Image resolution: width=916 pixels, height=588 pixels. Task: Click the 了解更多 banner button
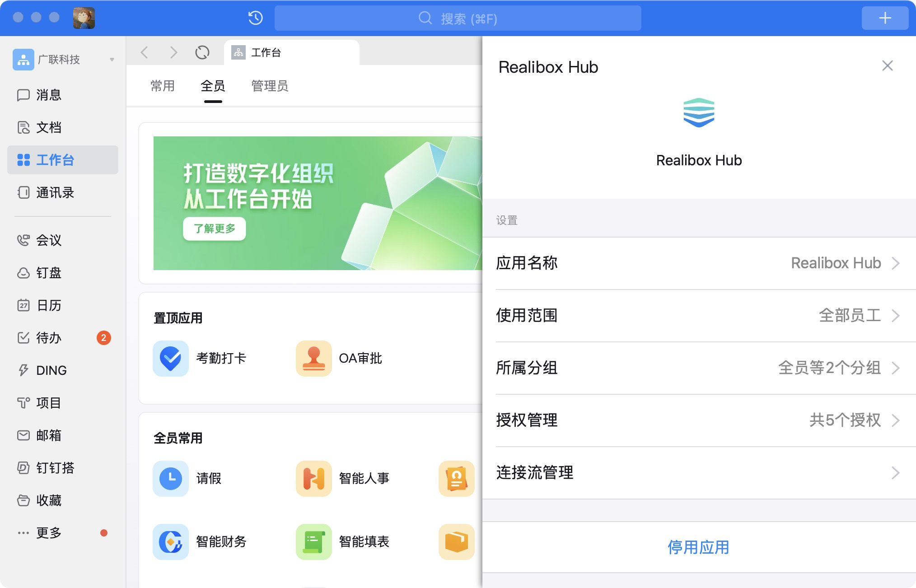(x=215, y=229)
